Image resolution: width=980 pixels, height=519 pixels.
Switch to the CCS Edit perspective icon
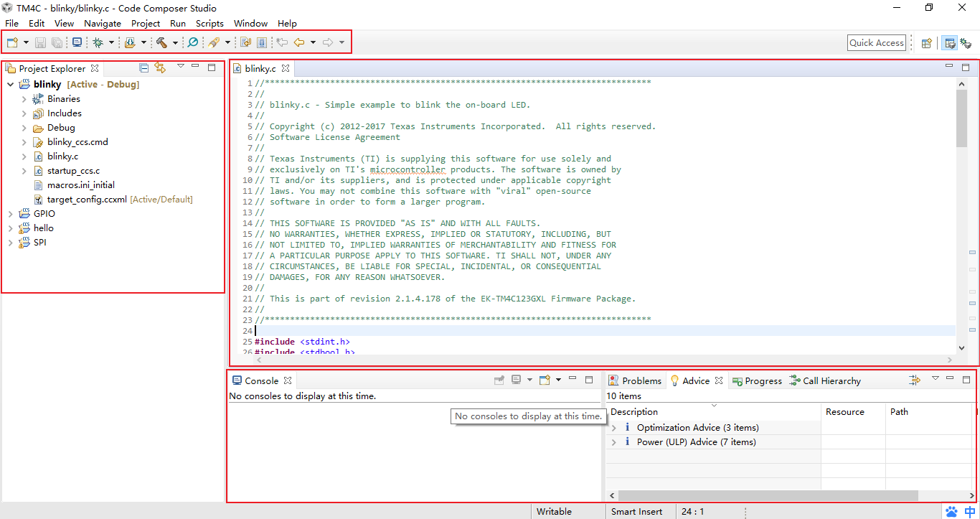point(950,43)
